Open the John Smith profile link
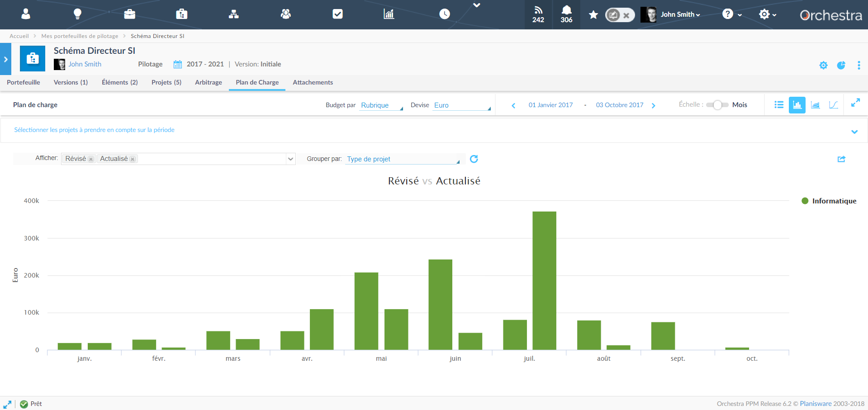 click(x=85, y=64)
